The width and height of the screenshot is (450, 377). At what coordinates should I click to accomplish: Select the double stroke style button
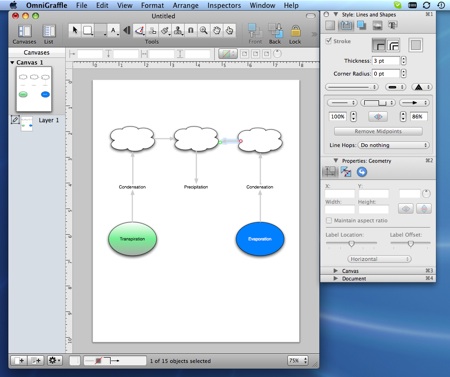393,45
